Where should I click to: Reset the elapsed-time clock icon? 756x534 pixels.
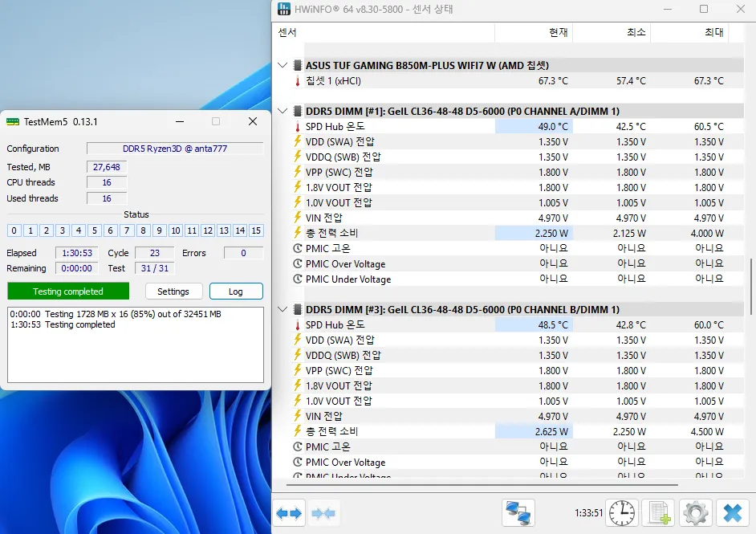tap(622, 513)
